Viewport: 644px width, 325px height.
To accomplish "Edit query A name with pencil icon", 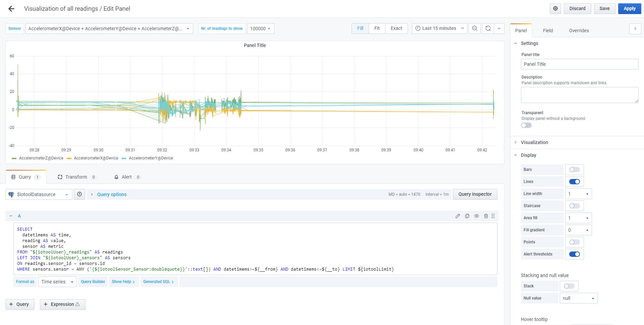I will (x=458, y=216).
